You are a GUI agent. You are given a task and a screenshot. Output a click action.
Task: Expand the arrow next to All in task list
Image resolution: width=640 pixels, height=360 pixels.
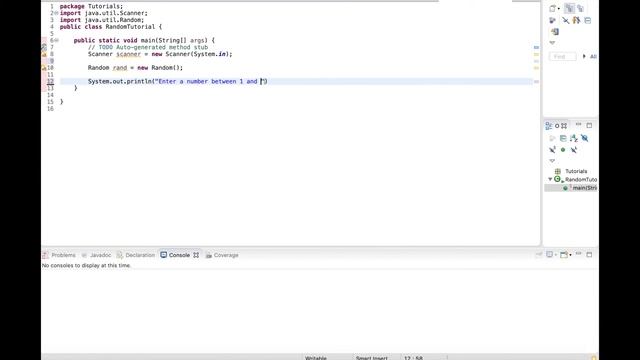coord(584,56)
